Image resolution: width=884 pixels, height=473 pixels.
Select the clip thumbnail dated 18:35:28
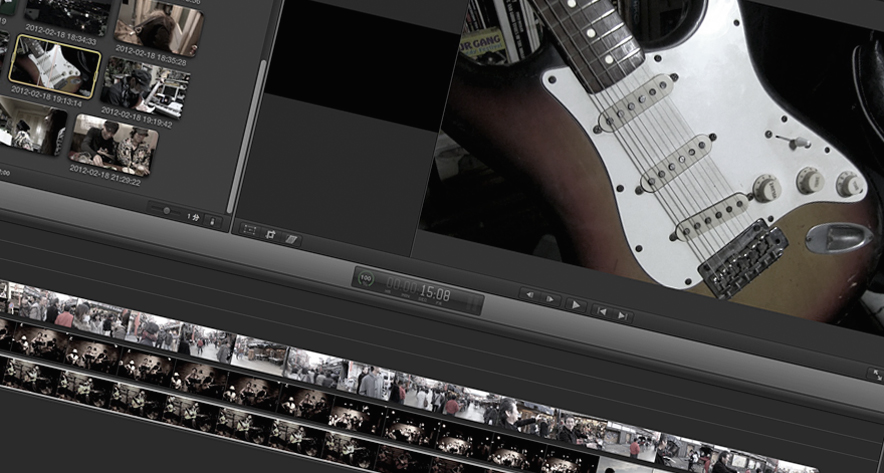point(158,29)
